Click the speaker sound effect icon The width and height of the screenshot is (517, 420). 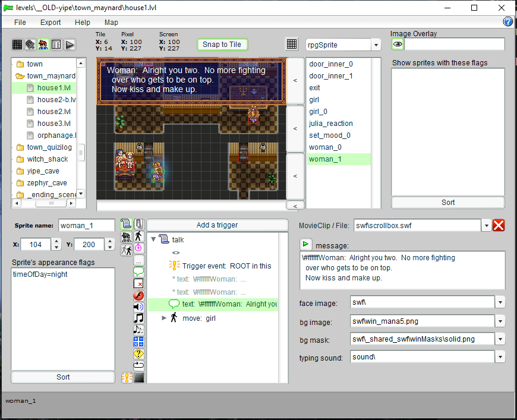pos(138,307)
